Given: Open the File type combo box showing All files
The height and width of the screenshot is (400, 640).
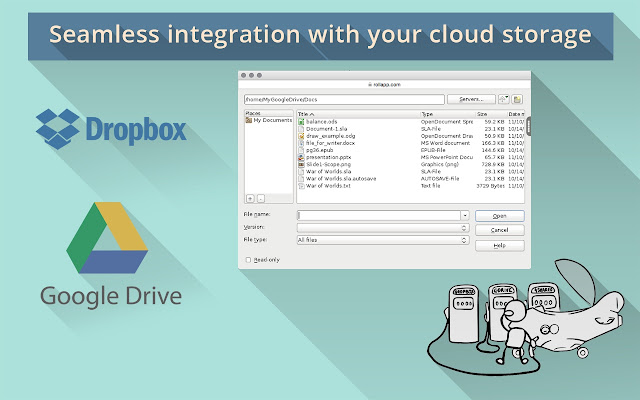Looking at the screenshot, I should [x=383, y=240].
